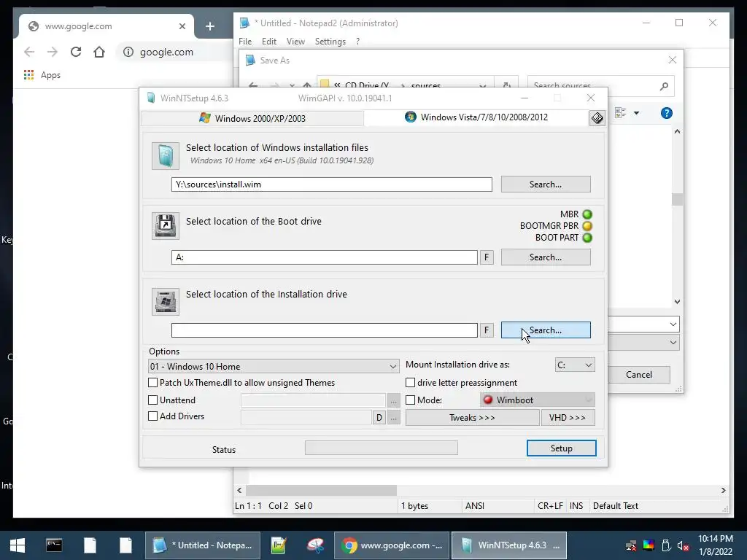Click Search for Boot drive location

tap(546, 257)
